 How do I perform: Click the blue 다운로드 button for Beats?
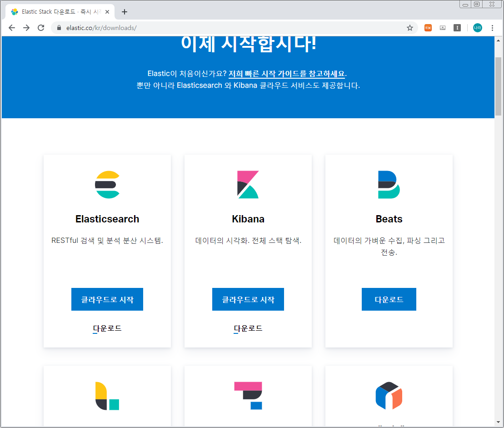tap(389, 299)
